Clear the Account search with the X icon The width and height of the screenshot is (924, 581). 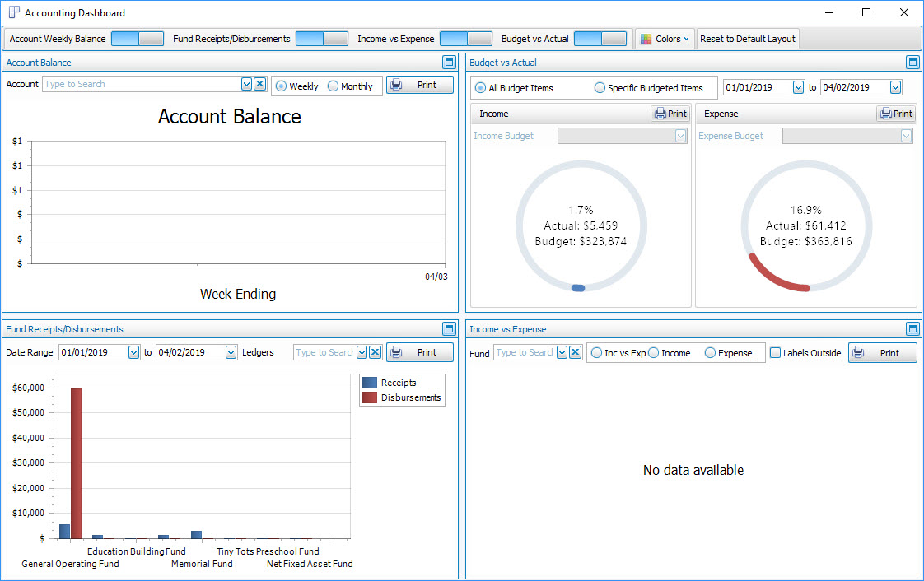[259, 84]
